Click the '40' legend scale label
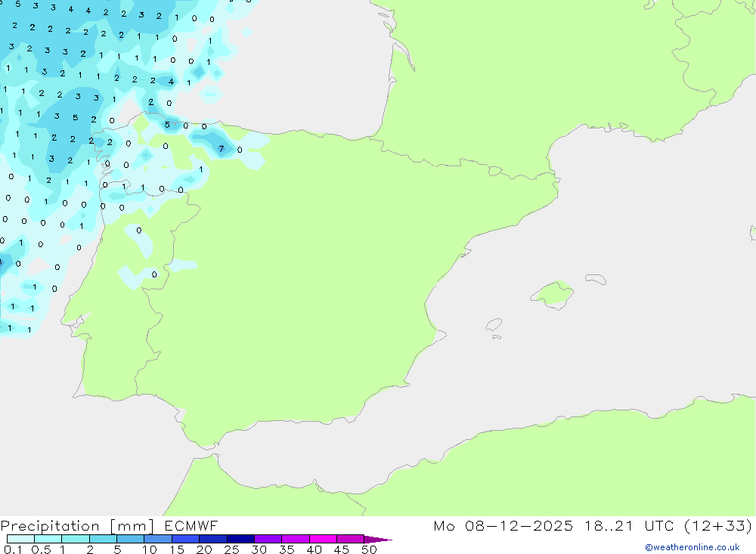The image size is (756, 554). pyautogui.click(x=314, y=549)
